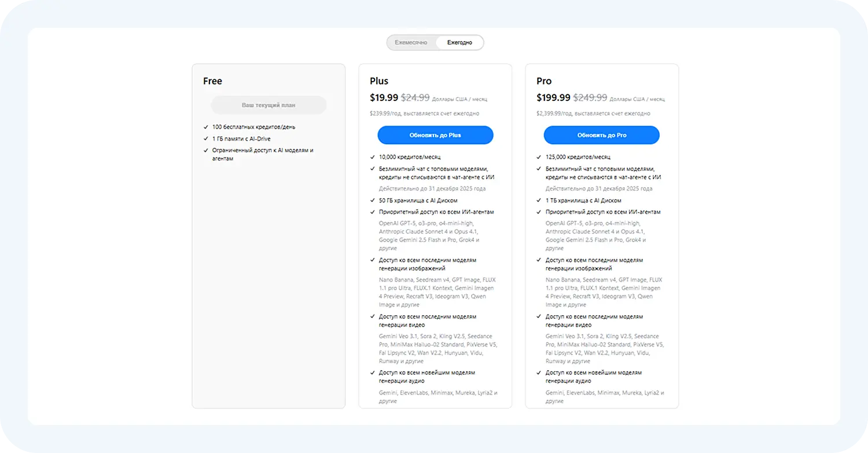The width and height of the screenshot is (868, 453).
Task: Select the checkmark beside "1 ТБ хранилища с AI Диском"
Action: pyautogui.click(x=539, y=200)
